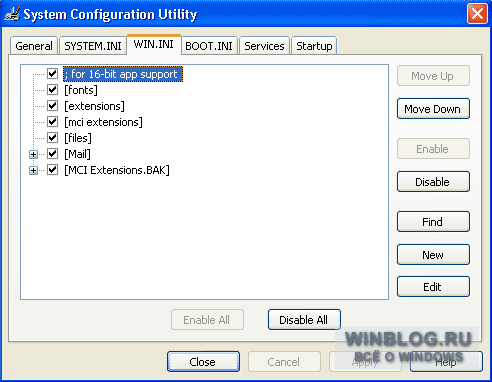The height and width of the screenshot is (382, 492).
Task: Select the [MCI Extensions.BAK] entry text
Action: [117, 170]
